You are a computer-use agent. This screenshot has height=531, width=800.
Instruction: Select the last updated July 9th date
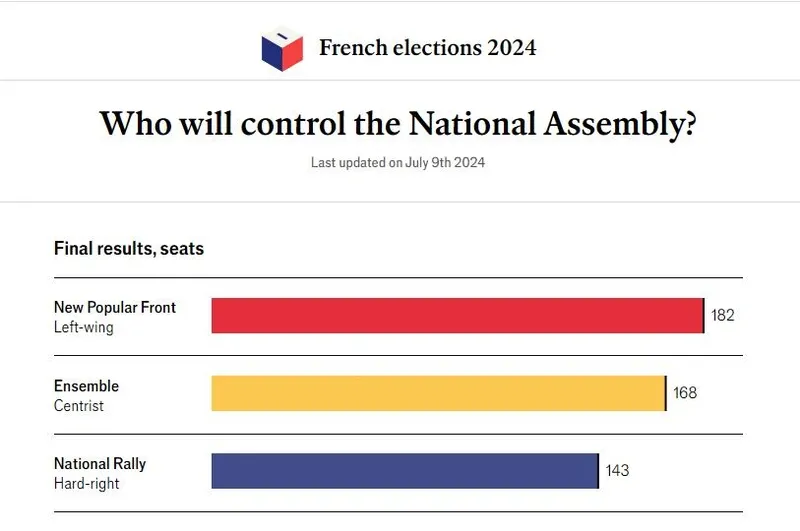click(x=398, y=162)
